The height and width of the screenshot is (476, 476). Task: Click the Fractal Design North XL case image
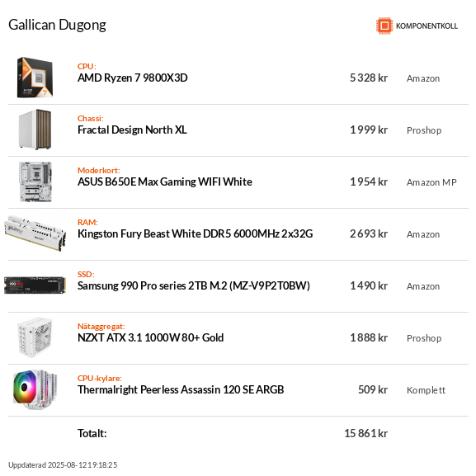[35, 130]
